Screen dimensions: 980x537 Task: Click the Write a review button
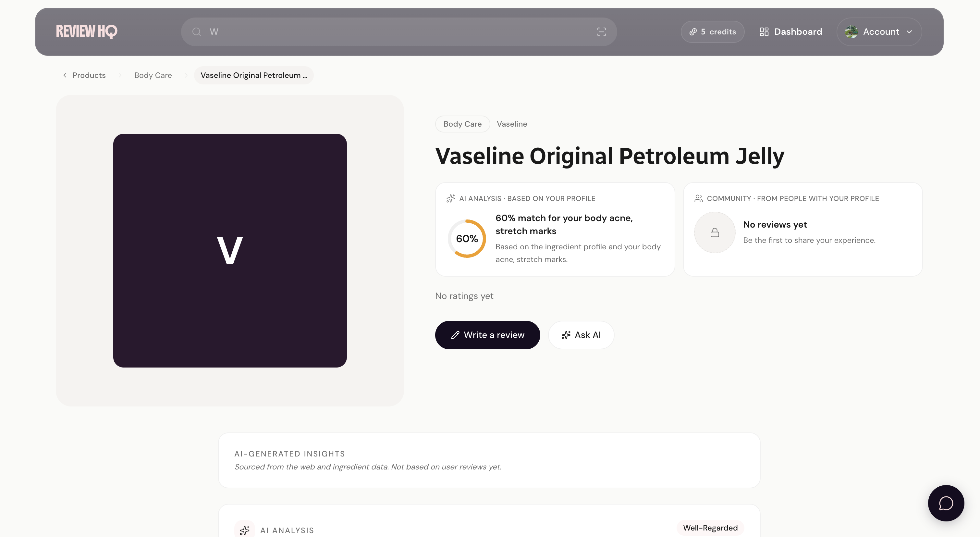[487, 335]
